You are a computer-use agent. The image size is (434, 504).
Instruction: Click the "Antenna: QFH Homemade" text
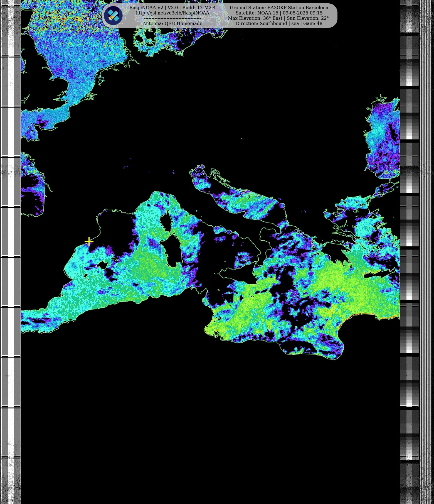(172, 23)
